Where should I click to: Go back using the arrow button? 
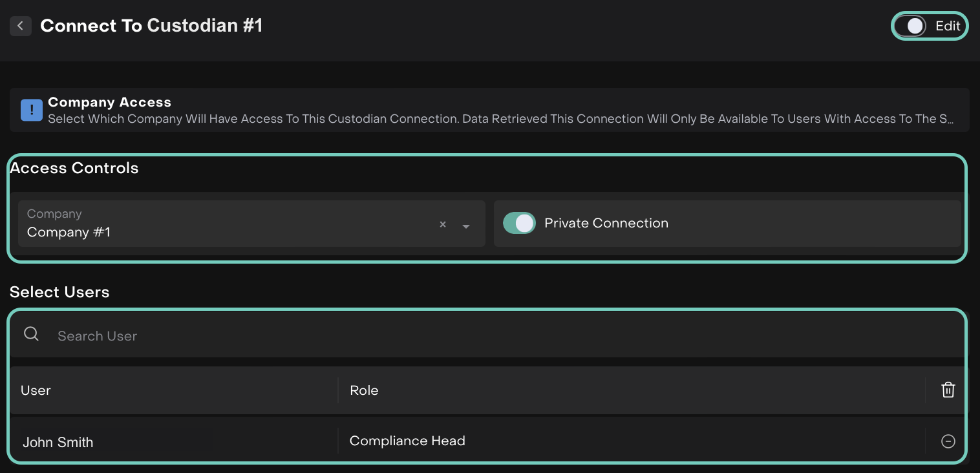[21, 26]
